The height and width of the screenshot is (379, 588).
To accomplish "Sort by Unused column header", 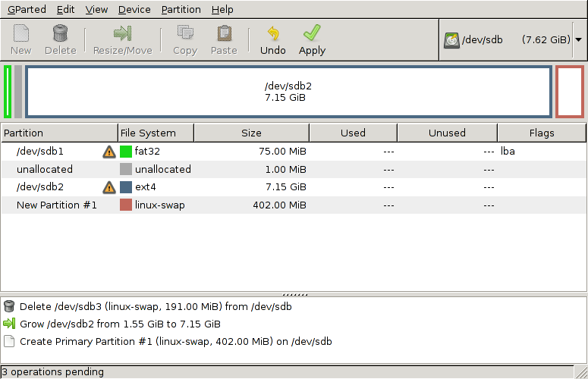I will click(x=448, y=133).
